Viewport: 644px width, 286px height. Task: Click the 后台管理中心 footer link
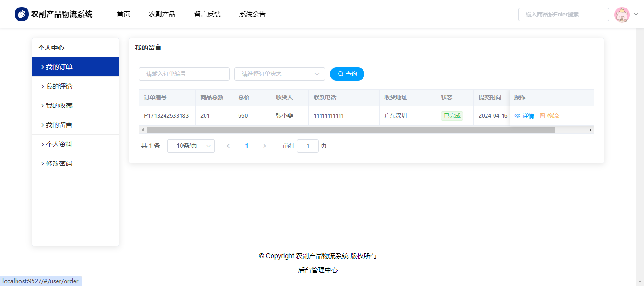click(318, 270)
